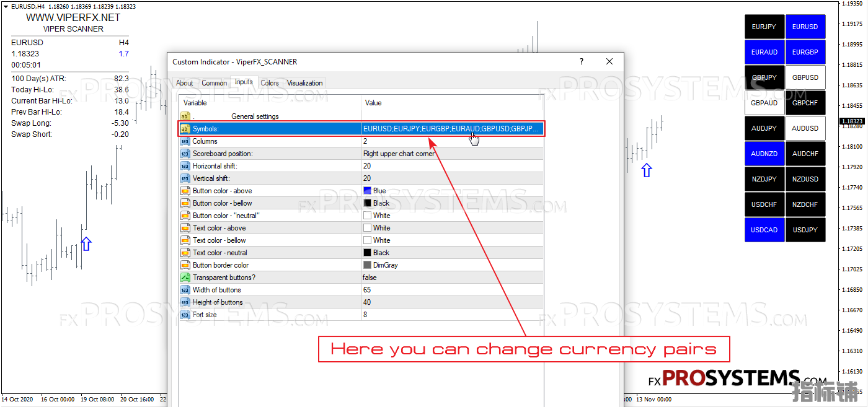Click the Blue swatch for button color above
This screenshot has width=868, height=407.
click(367, 191)
